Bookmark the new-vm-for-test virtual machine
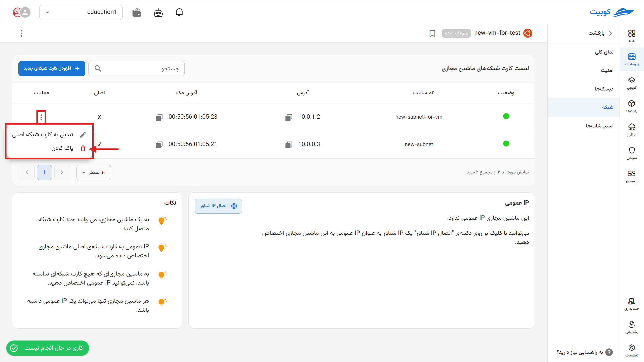The image size is (644, 362). click(432, 33)
